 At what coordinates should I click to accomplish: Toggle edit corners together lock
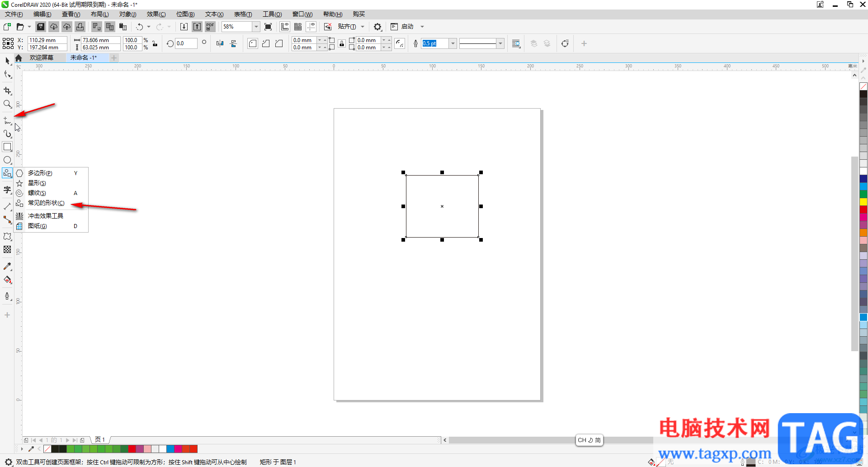click(x=342, y=43)
